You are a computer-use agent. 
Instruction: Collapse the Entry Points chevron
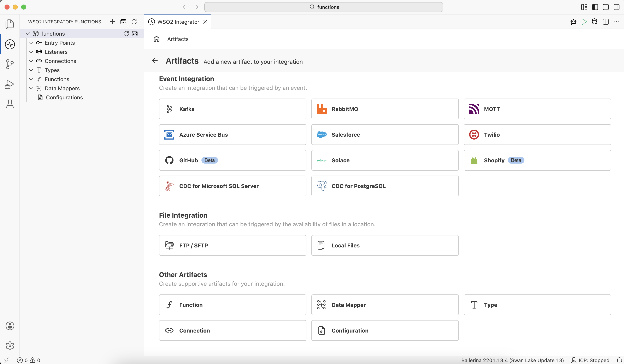tap(31, 43)
